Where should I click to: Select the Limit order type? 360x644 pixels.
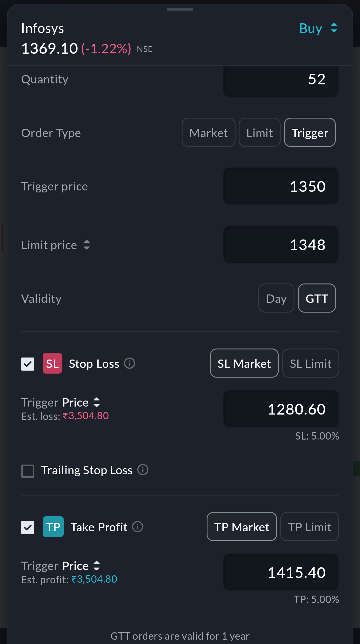[x=259, y=132]
